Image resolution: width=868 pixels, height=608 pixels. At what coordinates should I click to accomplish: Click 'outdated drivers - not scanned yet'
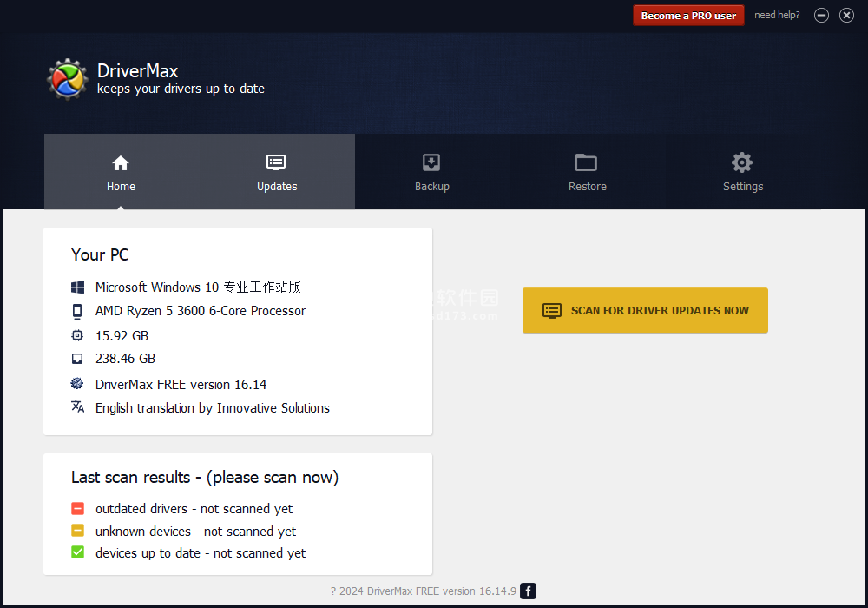click(194, 509)
